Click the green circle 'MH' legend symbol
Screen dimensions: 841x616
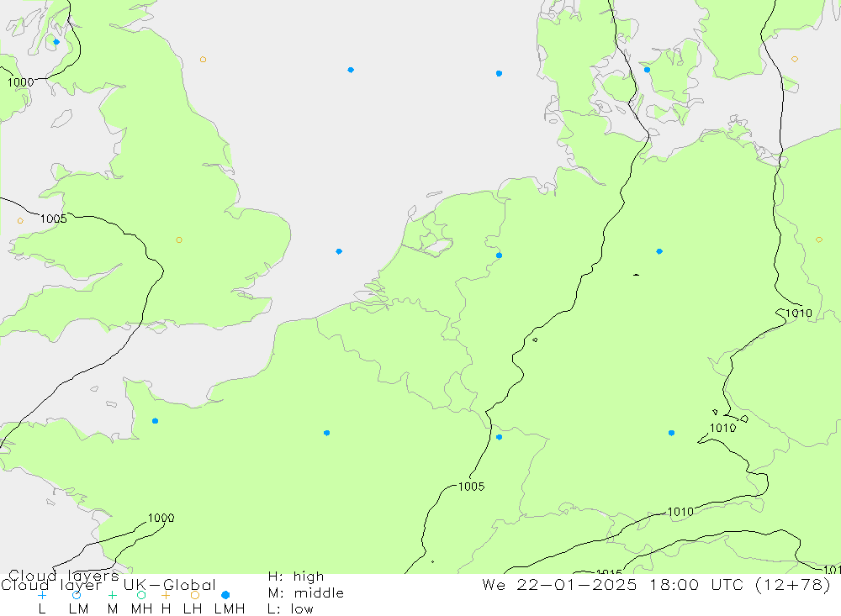tap(141, 595)
